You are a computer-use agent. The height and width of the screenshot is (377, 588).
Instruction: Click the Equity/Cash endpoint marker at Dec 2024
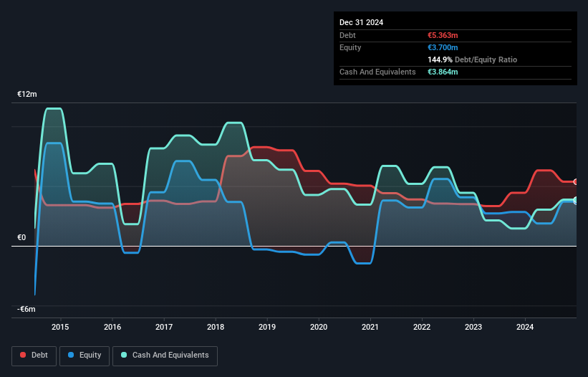[x=576, y=201]
